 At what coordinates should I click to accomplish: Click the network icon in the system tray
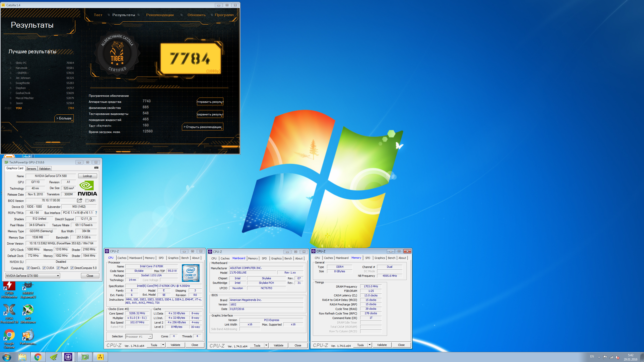pos(611,357)
